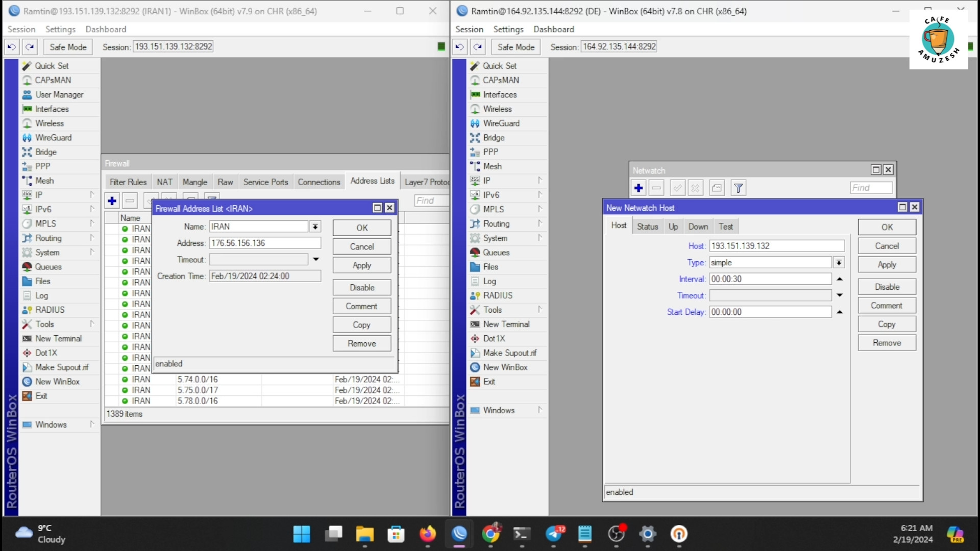Switch to the Connections tab in Firewall
Image resolution: width=980 pixels, height=551 pixels.
[319, 182]
